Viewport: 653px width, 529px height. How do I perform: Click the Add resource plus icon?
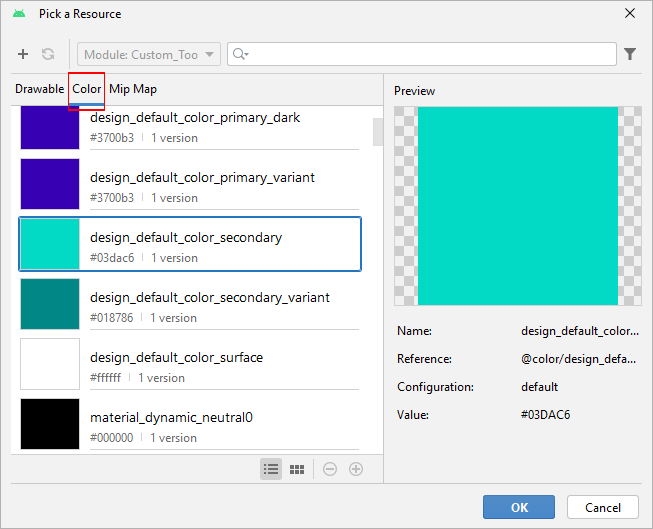coord(23,54)
